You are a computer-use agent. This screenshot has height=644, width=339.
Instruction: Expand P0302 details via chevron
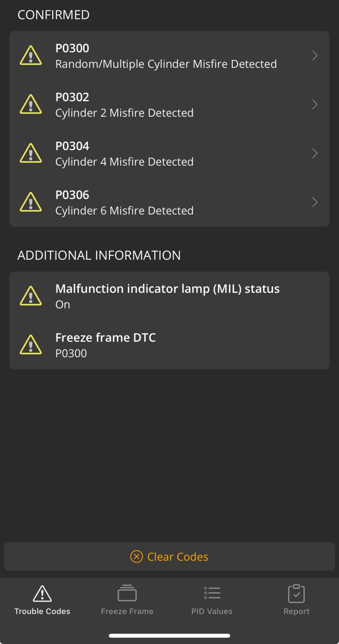[315, 104]
